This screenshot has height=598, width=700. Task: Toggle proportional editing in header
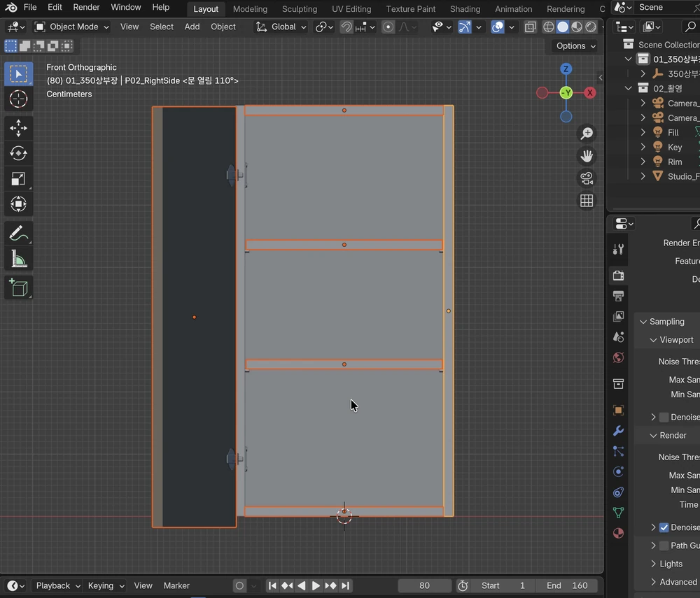click(388, 27)
